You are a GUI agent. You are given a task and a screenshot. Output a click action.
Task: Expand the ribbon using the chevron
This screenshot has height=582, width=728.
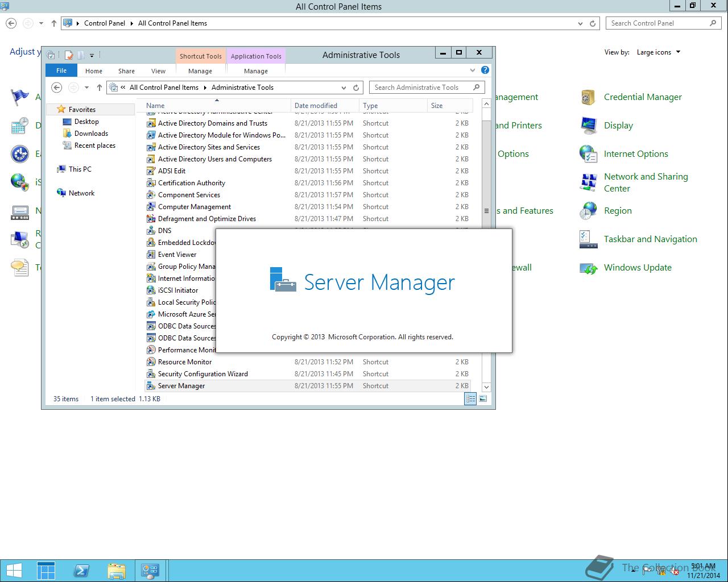(x=472, y=70)
